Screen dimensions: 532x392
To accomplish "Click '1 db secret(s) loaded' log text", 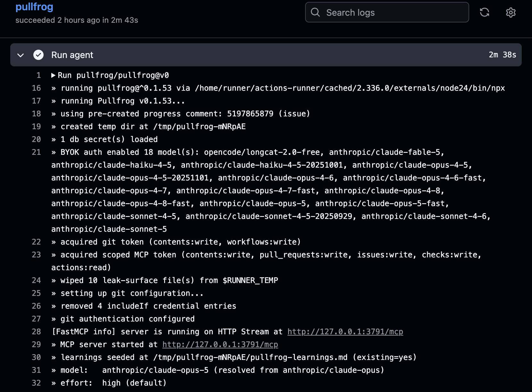I will point(109,139).
